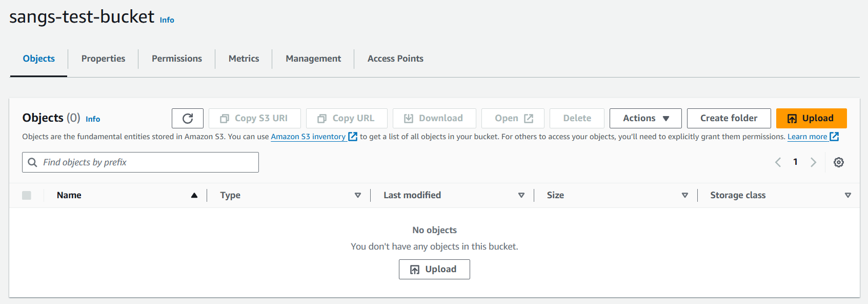Click the Size column header
868x304 pixels.
click(x=555, y=195)
